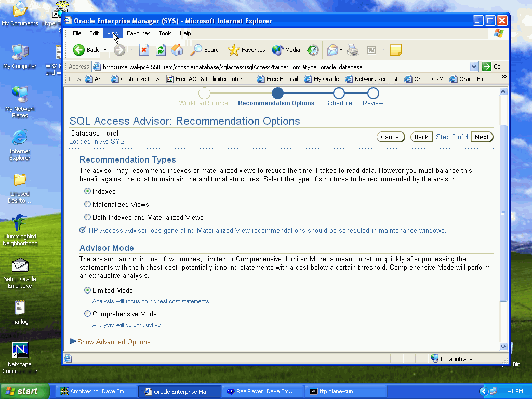
Task: Expand Show Advanced Options
Action: 114,342
